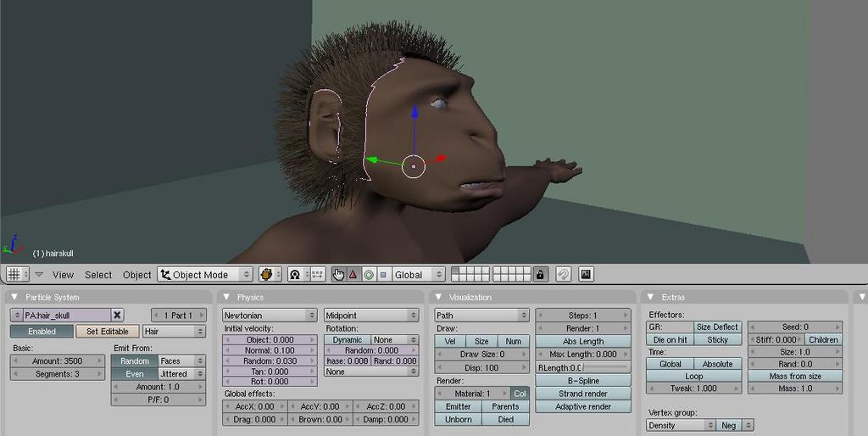Open the Global orientation dropdown
This screenshot has width=868, height=436.
tap(419, 274)
